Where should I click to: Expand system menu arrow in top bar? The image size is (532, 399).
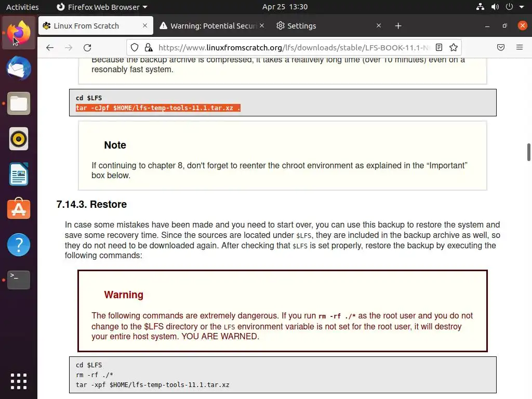522,7
